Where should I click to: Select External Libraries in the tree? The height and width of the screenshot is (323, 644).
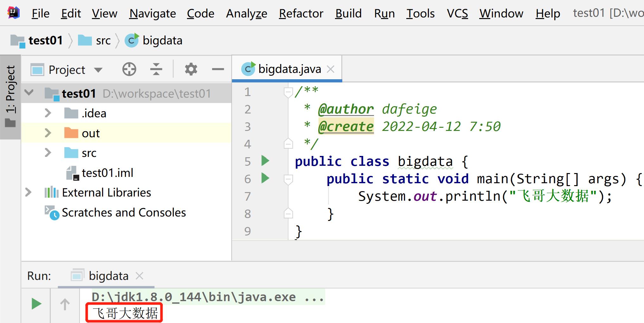[x=126, y=192]
